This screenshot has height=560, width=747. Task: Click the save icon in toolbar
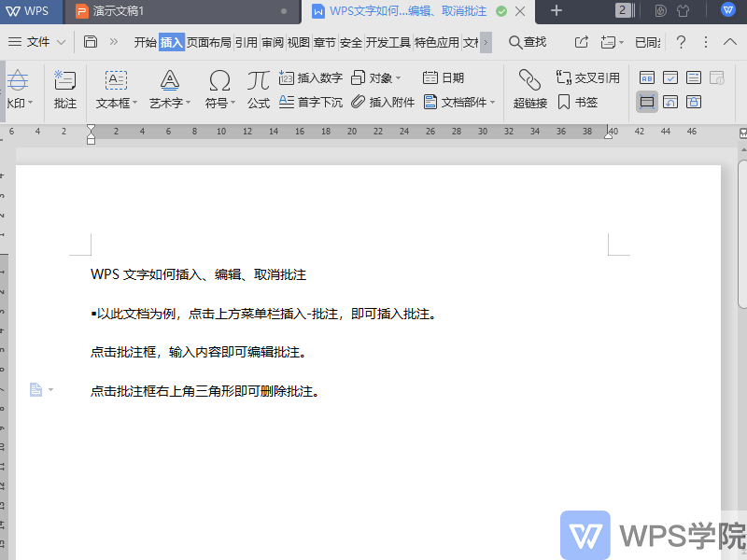[91, 42]
